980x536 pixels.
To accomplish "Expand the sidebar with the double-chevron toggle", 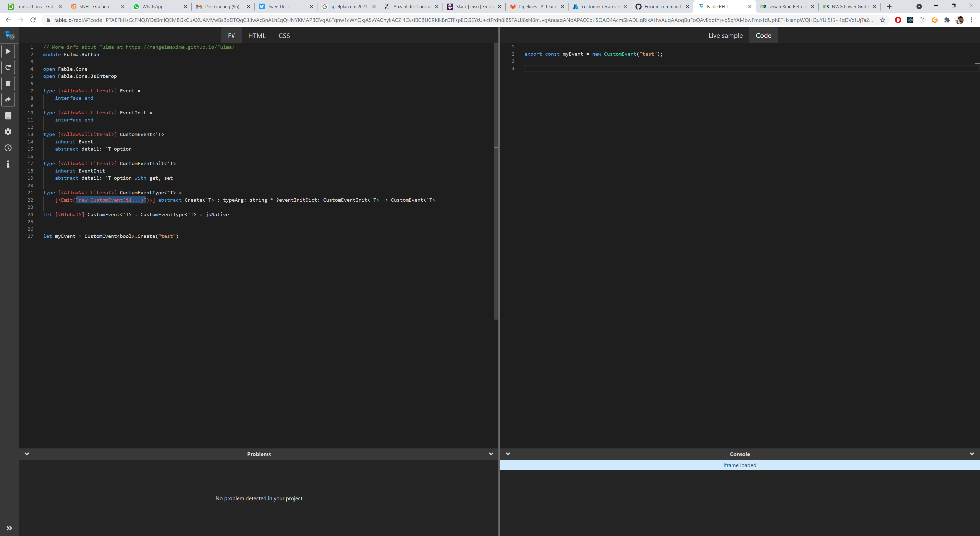I will [9, 528].
